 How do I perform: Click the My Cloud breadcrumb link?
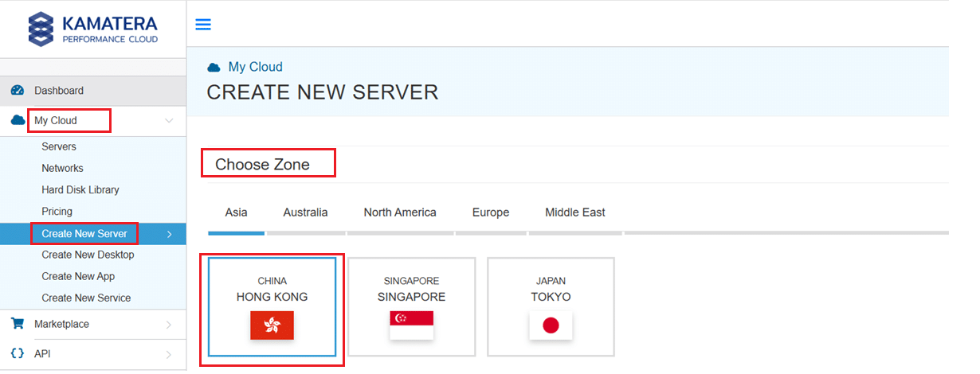(255, 68)
